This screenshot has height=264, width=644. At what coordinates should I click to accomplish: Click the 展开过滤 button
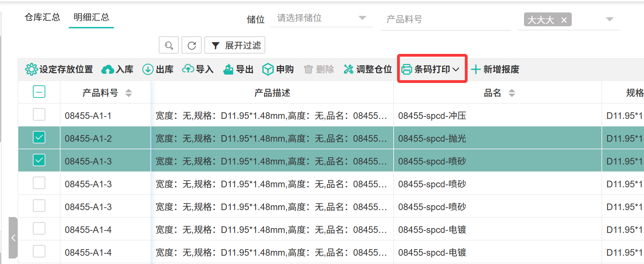pos(235,45)
